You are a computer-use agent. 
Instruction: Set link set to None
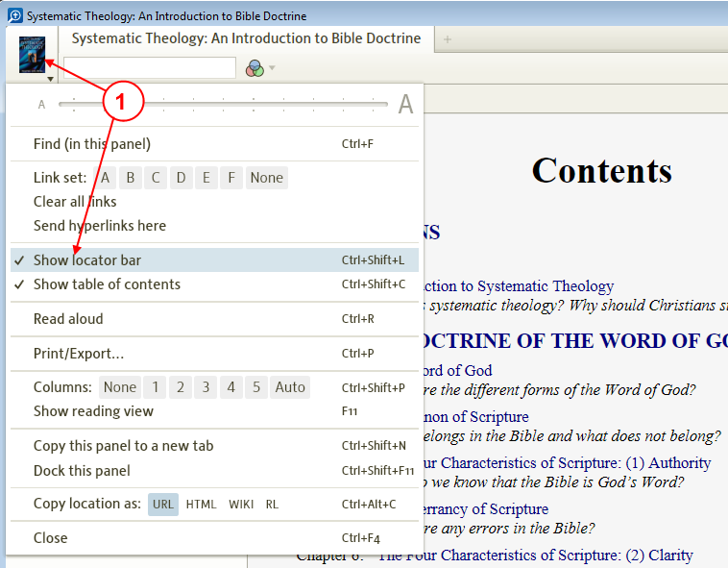click(x=267, y=178)
